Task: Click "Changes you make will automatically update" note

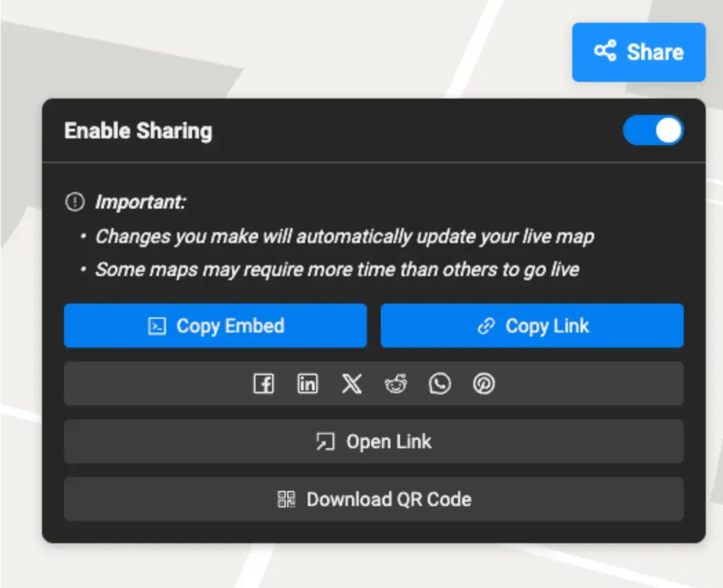Action: [344, 237]
